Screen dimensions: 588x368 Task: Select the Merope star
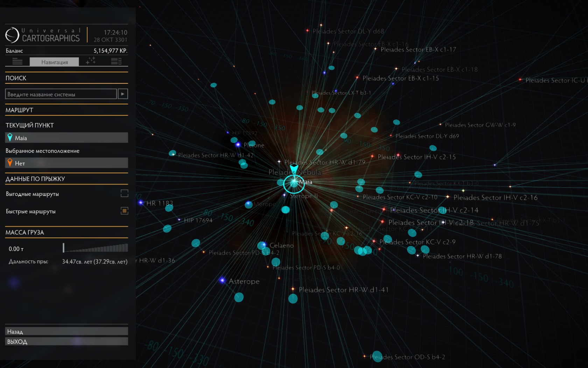[x=248, y=203]
